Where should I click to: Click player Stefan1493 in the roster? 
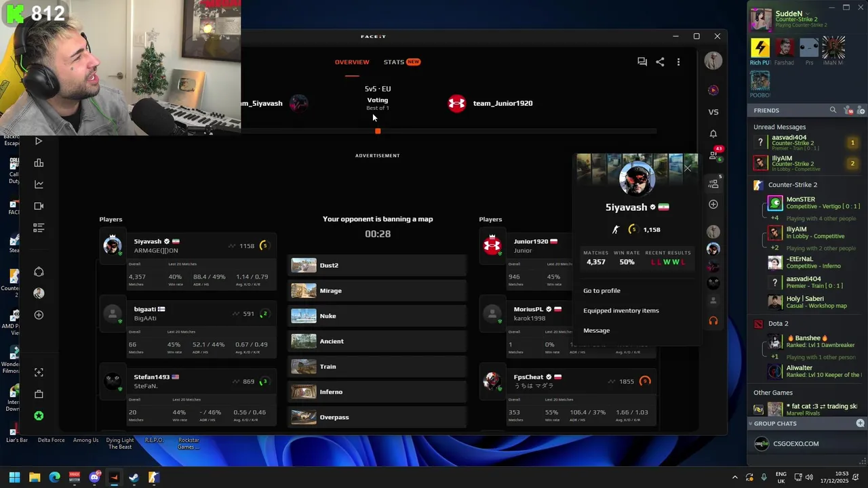pyautogui.click(x=151, y=377)
